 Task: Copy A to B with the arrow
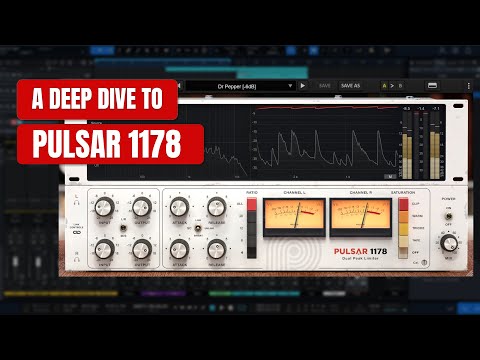392,86
